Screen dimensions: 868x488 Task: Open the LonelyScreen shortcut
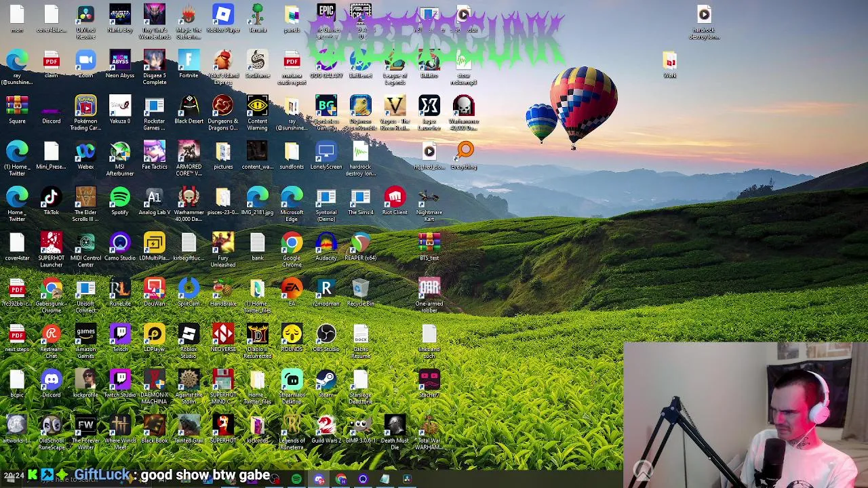[326, 156]
